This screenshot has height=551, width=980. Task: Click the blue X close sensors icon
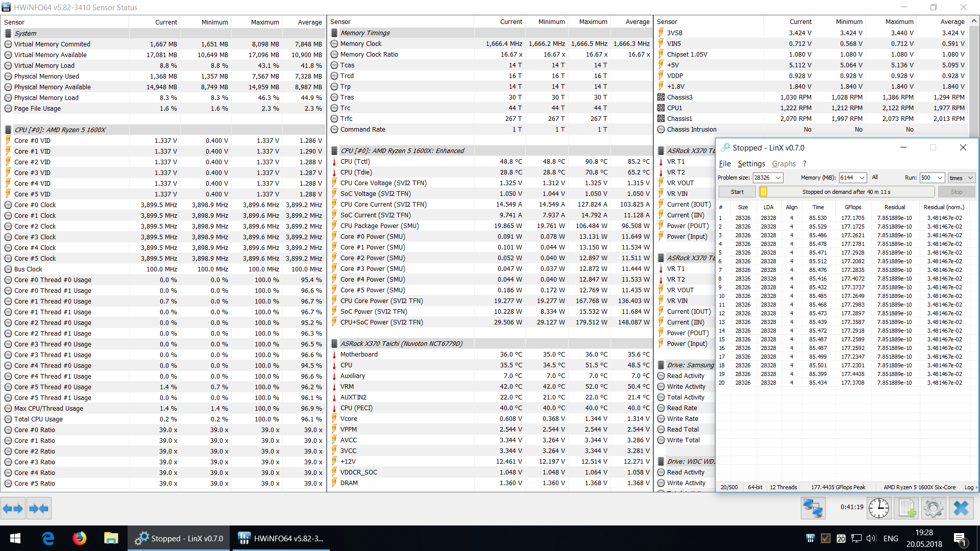click(x=961, y=508)
